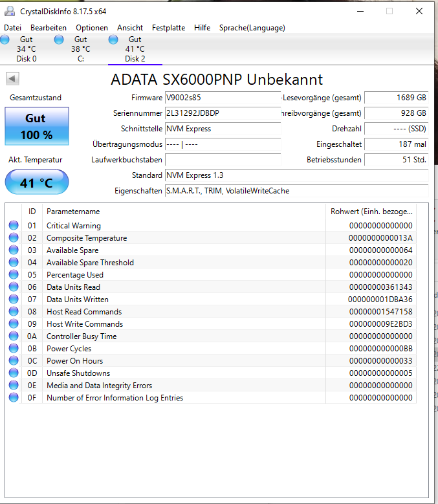Click the CrystalDiskInfo title bar icon
438x504 pixels.
coord(10,11)
